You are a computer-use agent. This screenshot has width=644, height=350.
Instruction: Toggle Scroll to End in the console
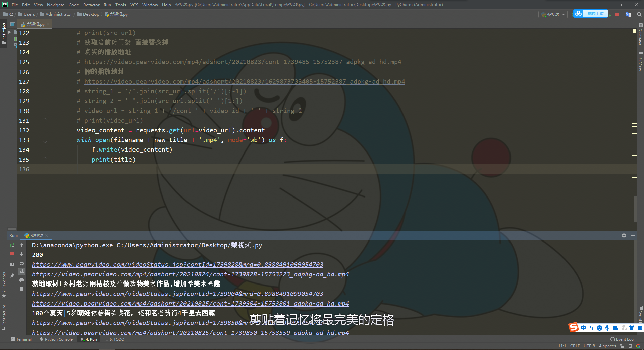click(22, 271)
